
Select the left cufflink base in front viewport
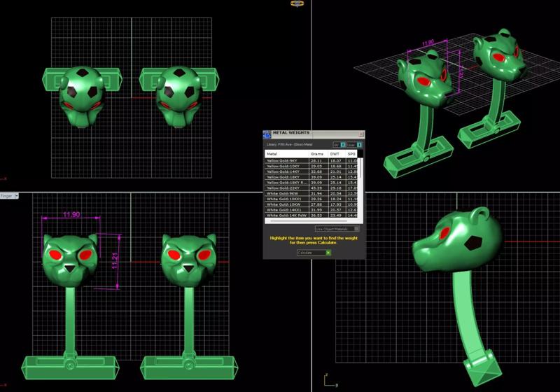(70, 367)
